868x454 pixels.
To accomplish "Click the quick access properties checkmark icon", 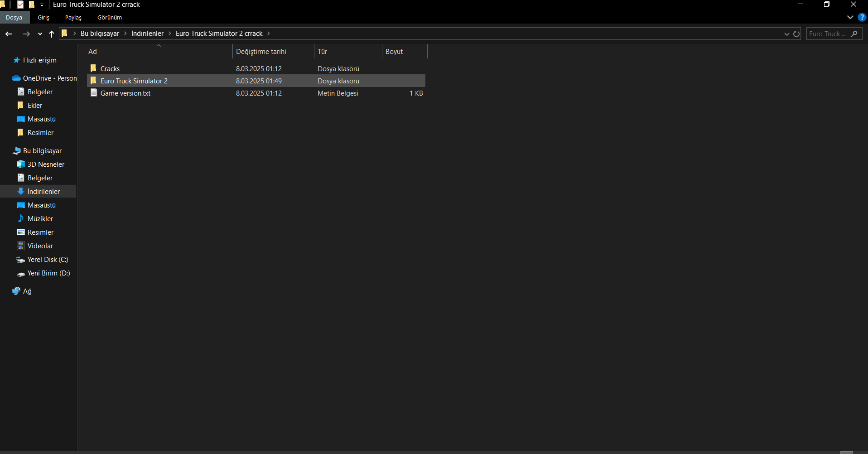I will tap(20, 5).
